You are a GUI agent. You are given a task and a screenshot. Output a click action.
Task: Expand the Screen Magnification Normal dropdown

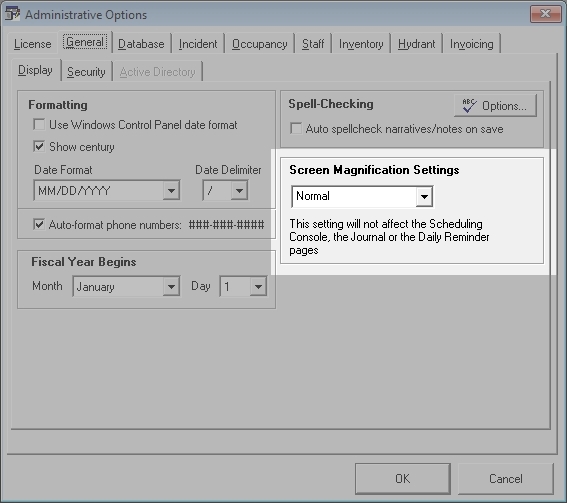(x=424, y=196)
